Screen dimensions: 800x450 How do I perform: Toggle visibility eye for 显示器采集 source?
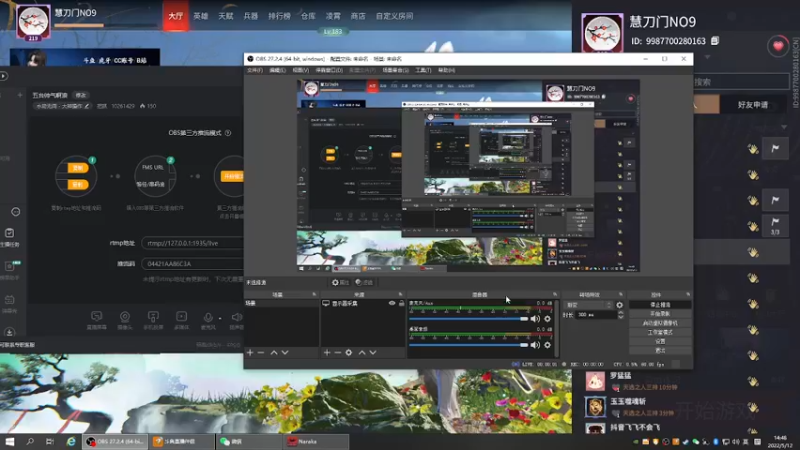point(392,303)
